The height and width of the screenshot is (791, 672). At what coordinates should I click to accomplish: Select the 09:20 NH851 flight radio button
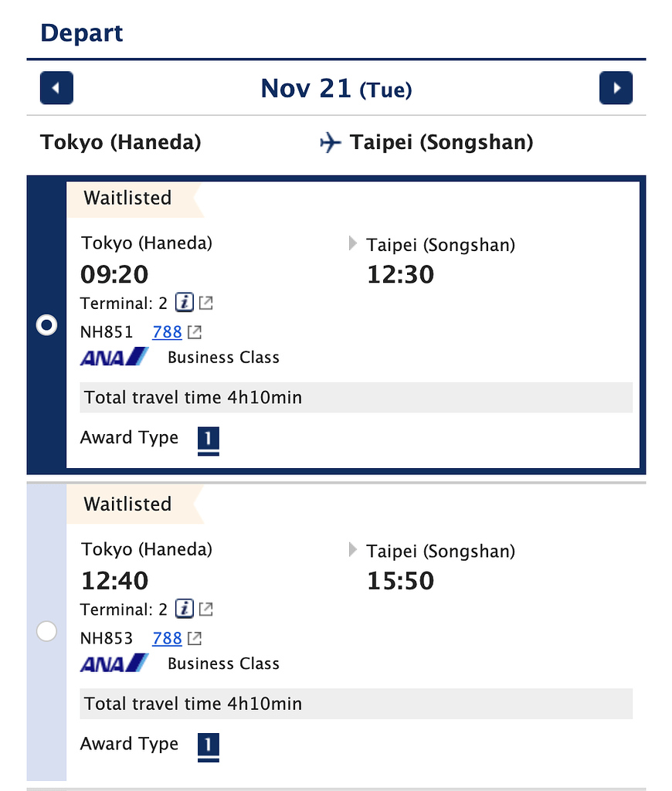click(46, 325)
